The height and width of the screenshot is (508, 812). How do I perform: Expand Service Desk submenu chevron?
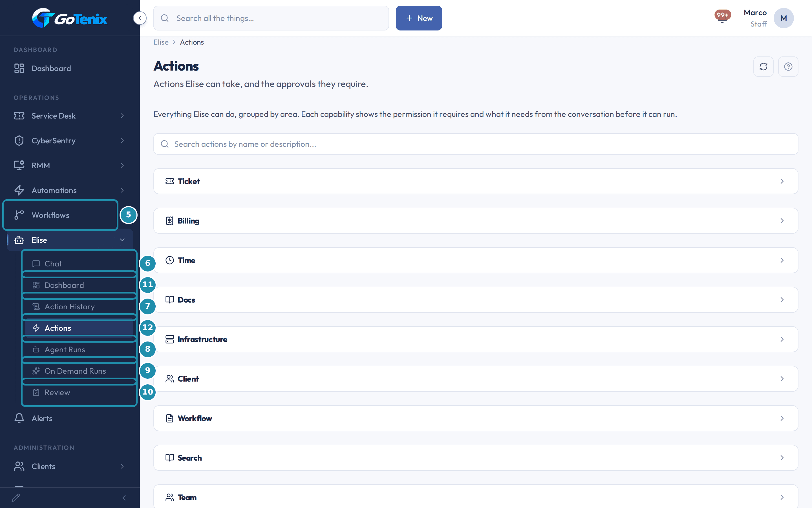[122, 116]
